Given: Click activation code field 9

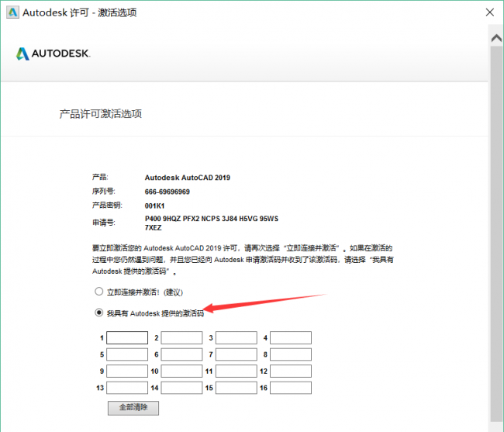Looking at the screenshot, I should 127,371.
